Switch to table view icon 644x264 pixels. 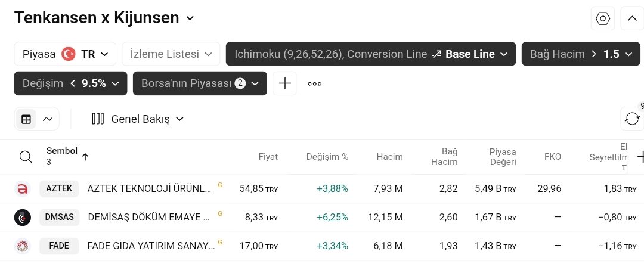(26, 119)
